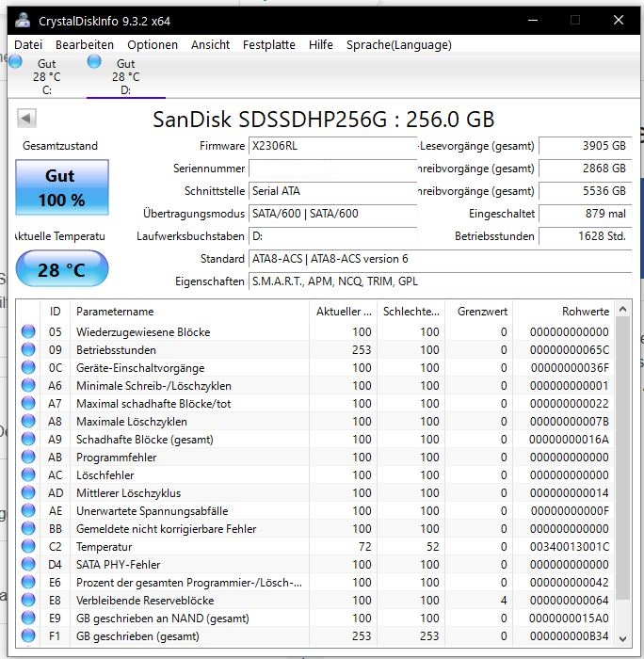Click status orb of Unerwartete Spannungsabfälle row
The width and height of the screenshot is (644, 659).
point(28,510)
